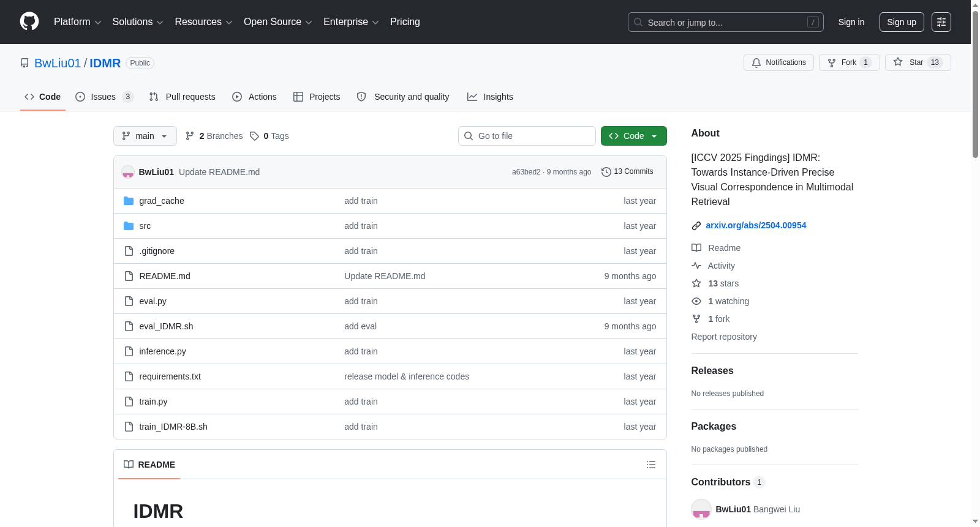Switch to the Issues tab

tap(104, 97)
